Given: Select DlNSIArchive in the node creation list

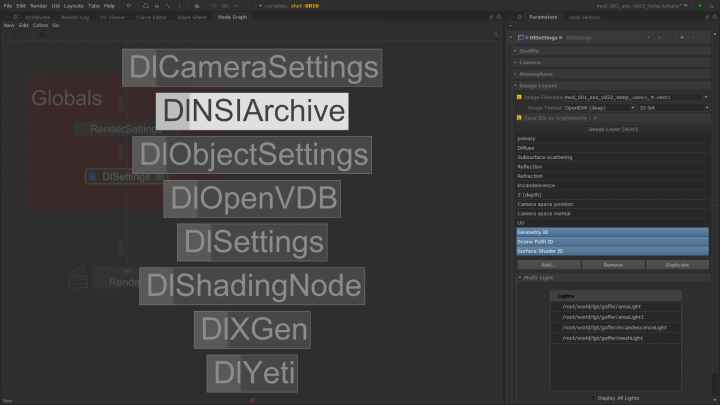Looking at the screenshot, I should [252, 111].
